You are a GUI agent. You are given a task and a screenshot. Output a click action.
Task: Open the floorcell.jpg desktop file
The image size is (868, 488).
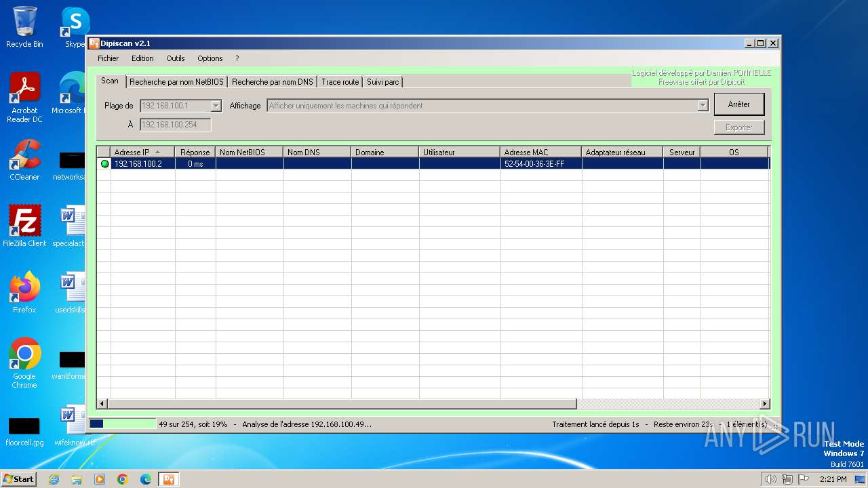pos(24,431)
